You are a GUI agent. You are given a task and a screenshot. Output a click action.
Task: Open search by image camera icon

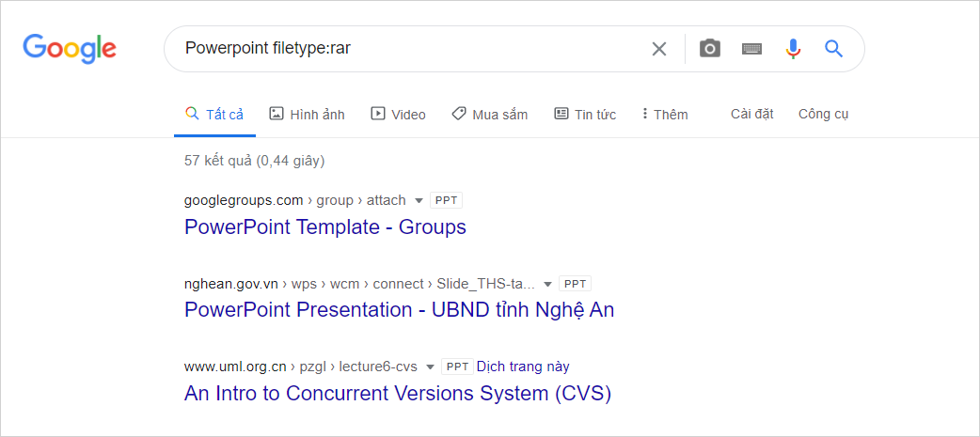click(x=709, y=49)
